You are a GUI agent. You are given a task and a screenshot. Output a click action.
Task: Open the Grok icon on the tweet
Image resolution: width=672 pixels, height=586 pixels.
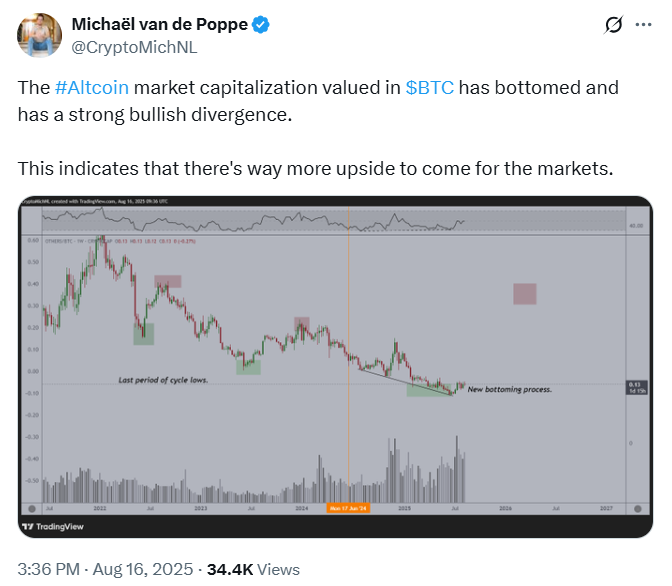(x=613, y=25)
